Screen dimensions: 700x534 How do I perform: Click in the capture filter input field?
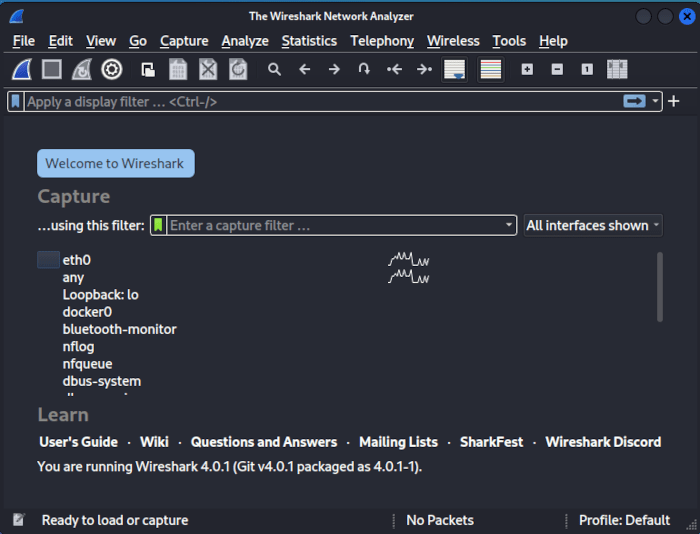click(x=335, y=225)
